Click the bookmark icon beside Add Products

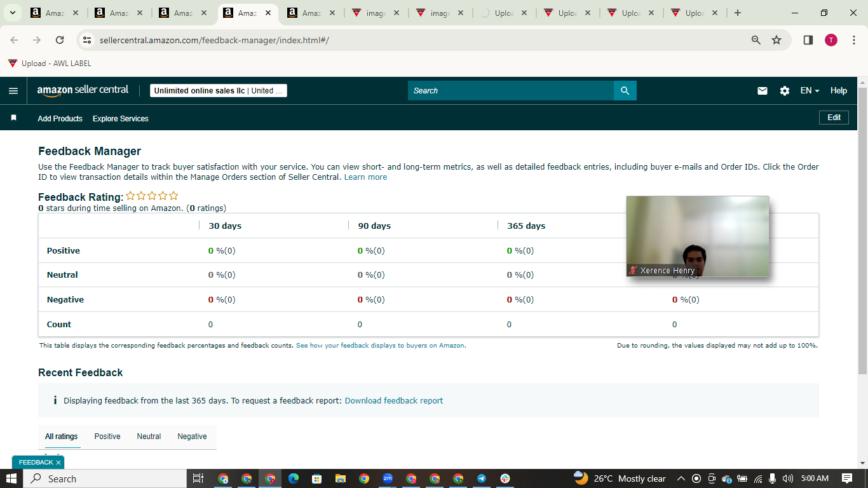click(x=14, y=118)
